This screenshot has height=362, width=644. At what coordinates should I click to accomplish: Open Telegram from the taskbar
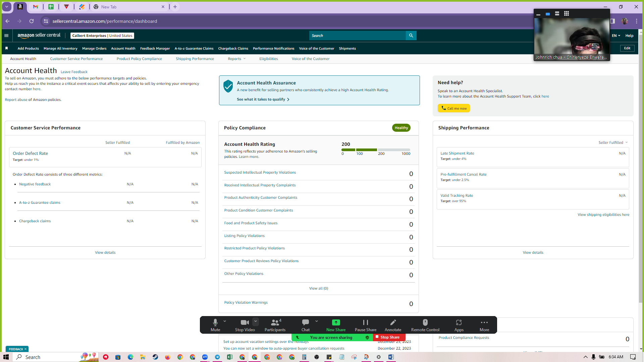click(217, 357)
